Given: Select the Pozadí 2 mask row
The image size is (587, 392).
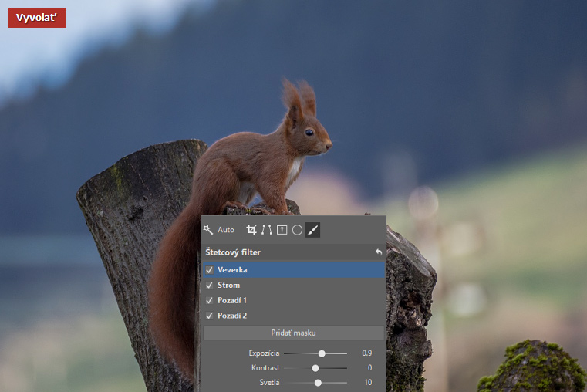Looking at the screenshot, I should 294,316.
